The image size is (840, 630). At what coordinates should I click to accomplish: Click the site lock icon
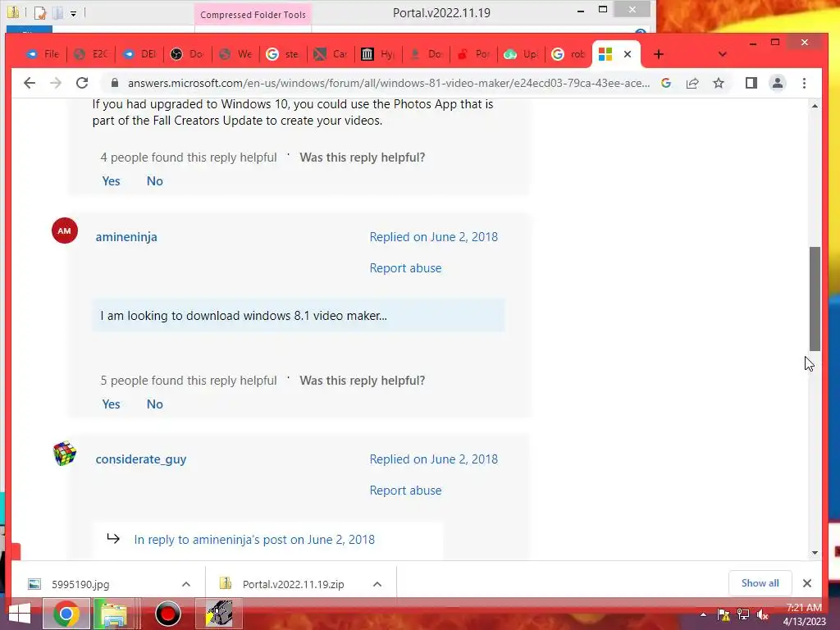(x=114, y=83)
